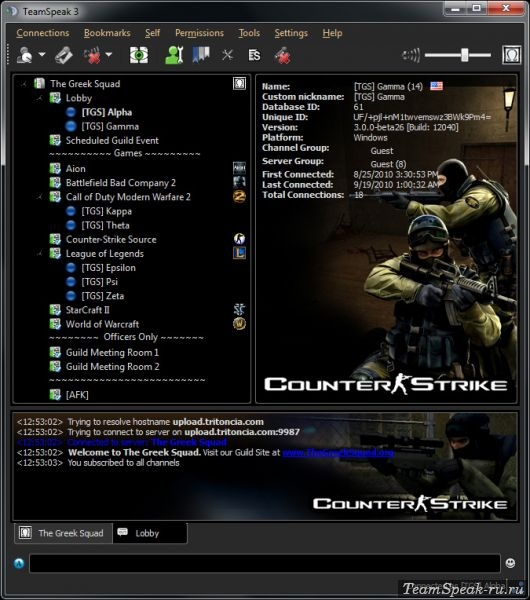
Task: Click the Disconnect icon with red X
Action: [x=92, y=55]
